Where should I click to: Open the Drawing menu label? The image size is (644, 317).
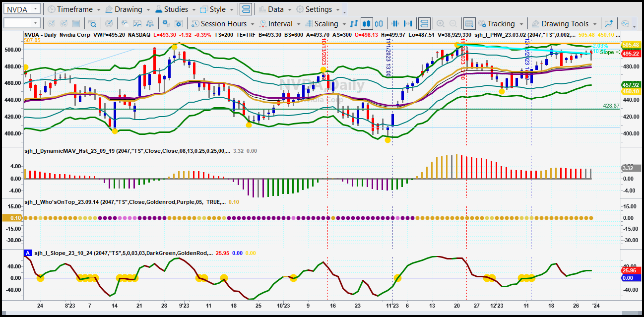tap(129, 9)
